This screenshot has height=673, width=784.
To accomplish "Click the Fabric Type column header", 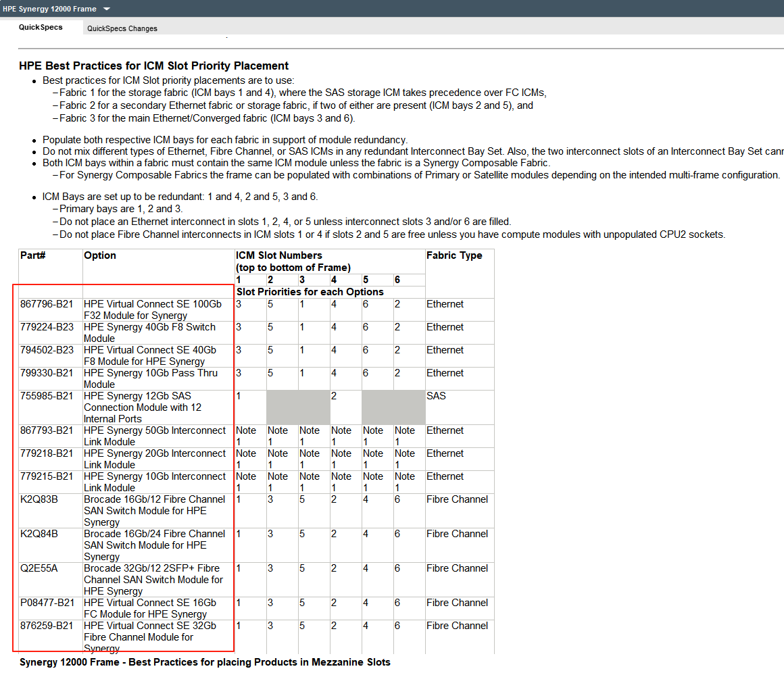I will [x=454, y=255].
